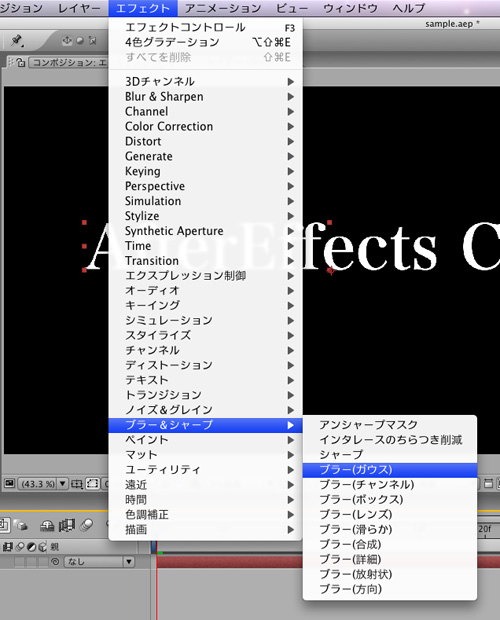Select ブラー(レンズ) effect
The height and width of the screenshot is (620, 500).
coord(390,515)
